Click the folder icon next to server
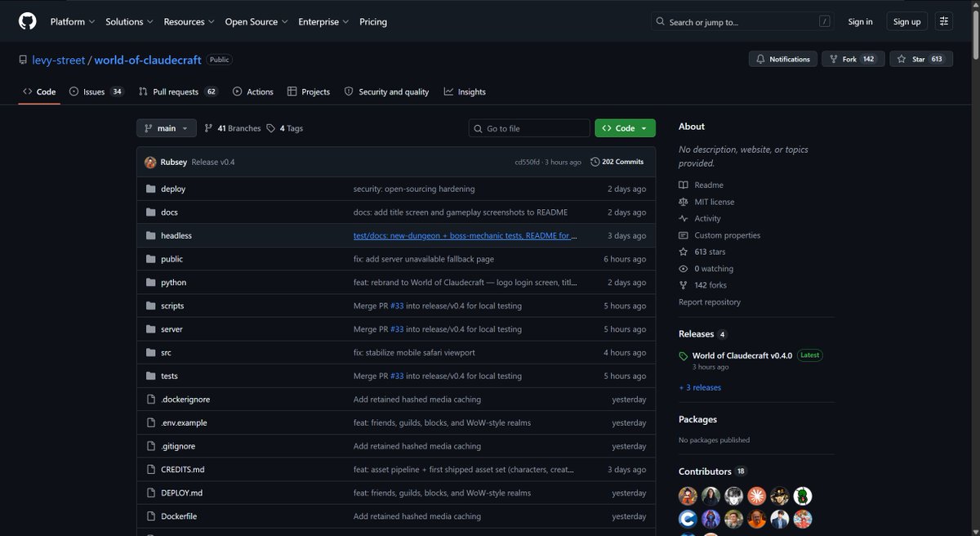Image resolution: width=980 pixels, height=536 pixels. [150, 329]
